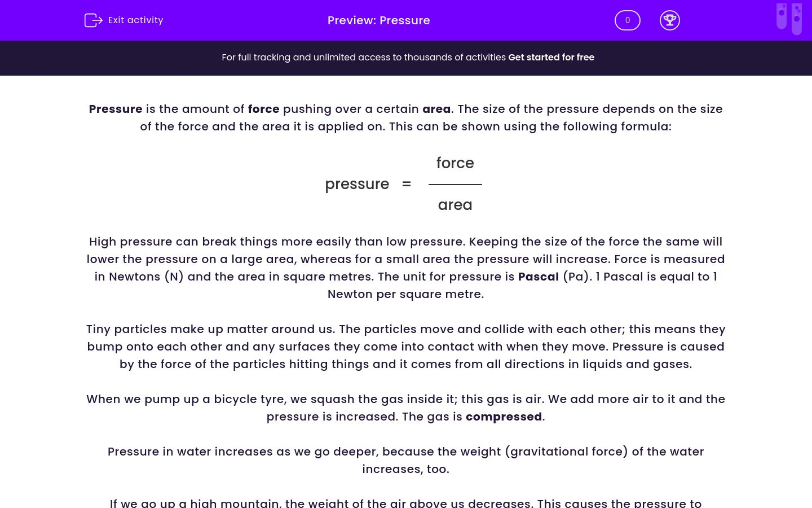
Task: Click the left test tube decoration icon
Action: tap(782, 17)
